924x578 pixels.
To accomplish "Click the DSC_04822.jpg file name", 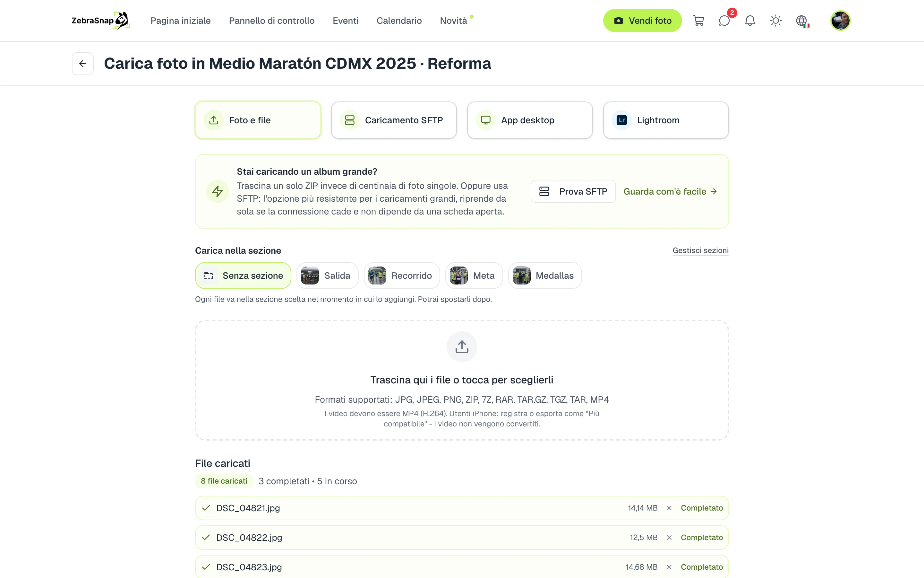I will [x=249, y=538].
